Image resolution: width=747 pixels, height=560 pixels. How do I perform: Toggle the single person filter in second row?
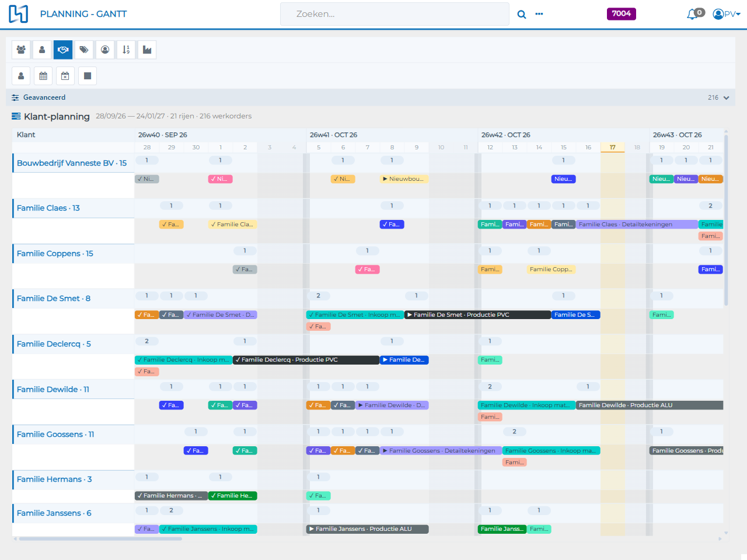[x=21, y=75]
